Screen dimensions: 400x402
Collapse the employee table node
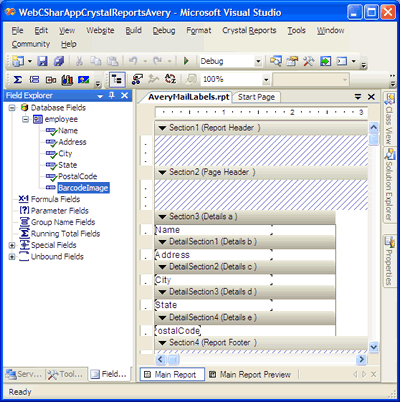coord(25,119)
